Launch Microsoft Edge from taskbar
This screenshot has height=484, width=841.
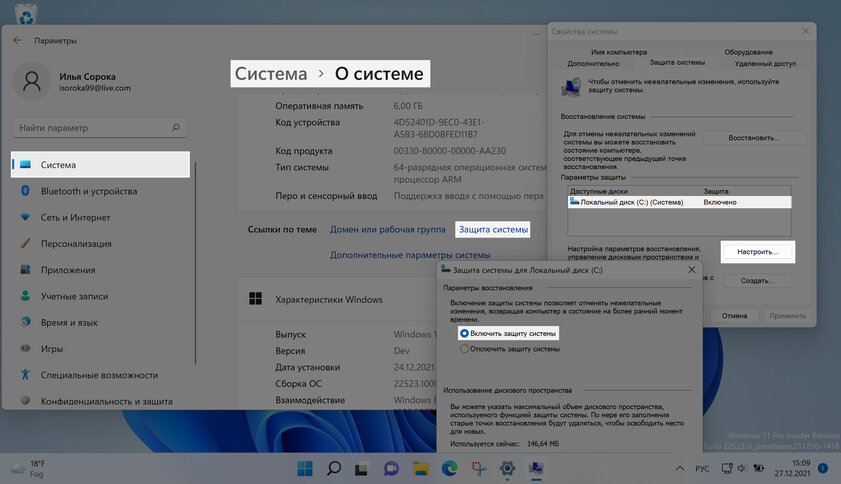click(x=449, y=468)
